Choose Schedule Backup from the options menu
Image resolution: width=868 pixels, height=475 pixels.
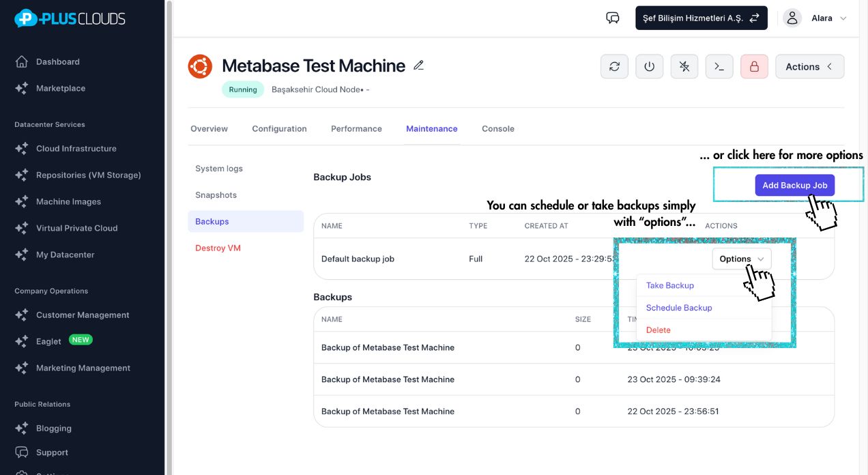pyautogui.click(x=679, y=308)
